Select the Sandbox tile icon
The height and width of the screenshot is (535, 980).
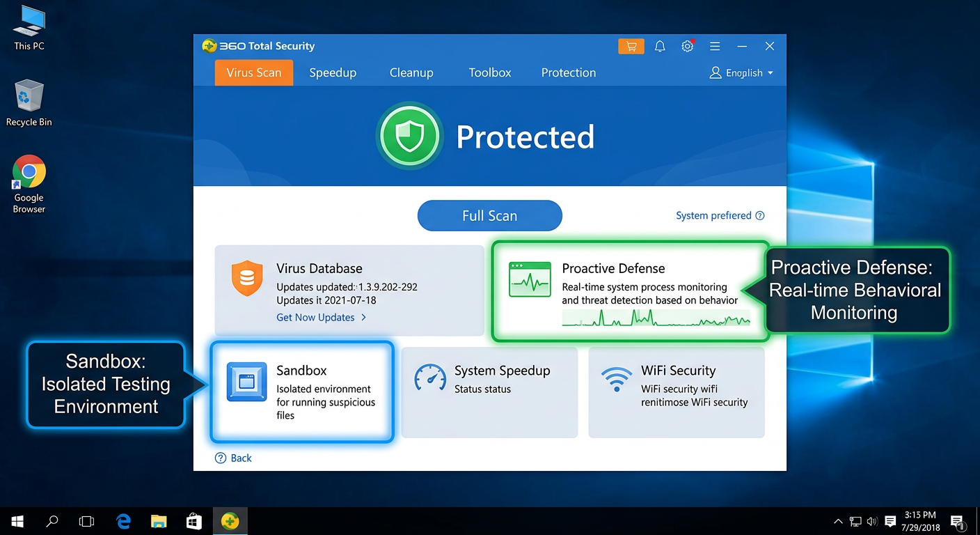click(x=247, y=380)
